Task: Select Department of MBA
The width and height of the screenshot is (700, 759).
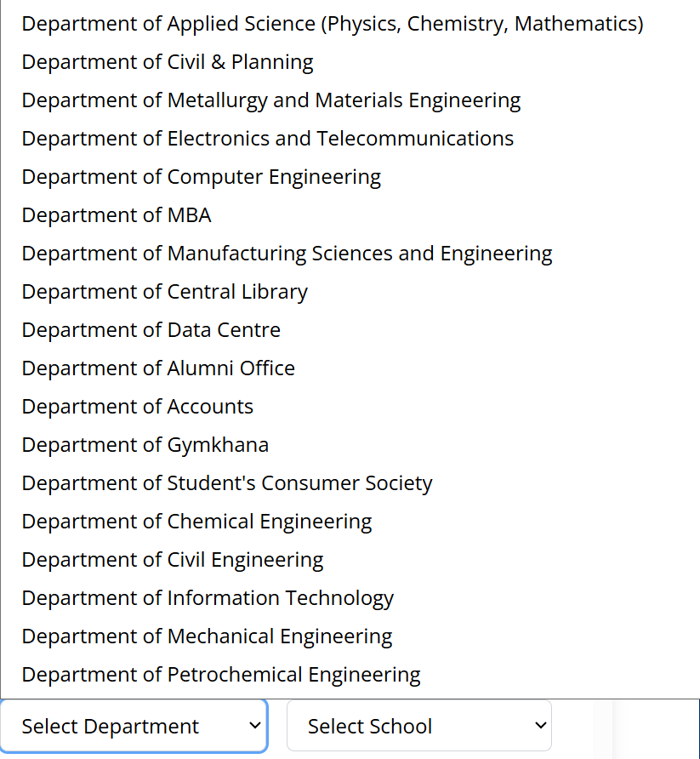Action: [x=117, y=215]
